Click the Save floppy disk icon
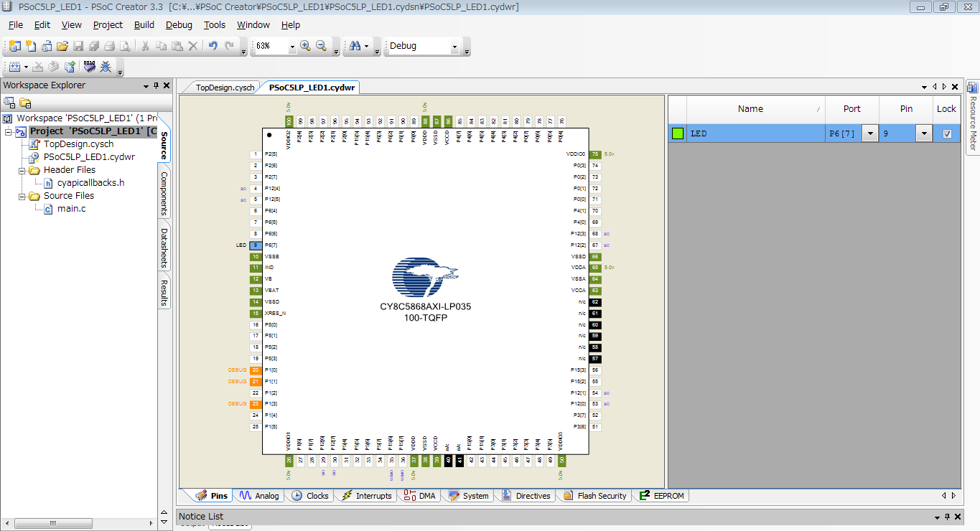The height and width of the screenshot is (531, 980). coord(78,46)
